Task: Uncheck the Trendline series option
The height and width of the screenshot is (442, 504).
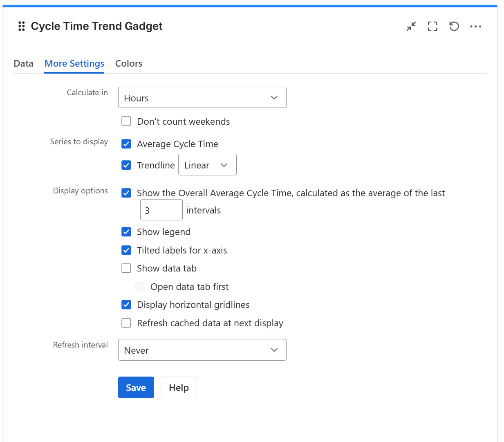Action: 126,165
